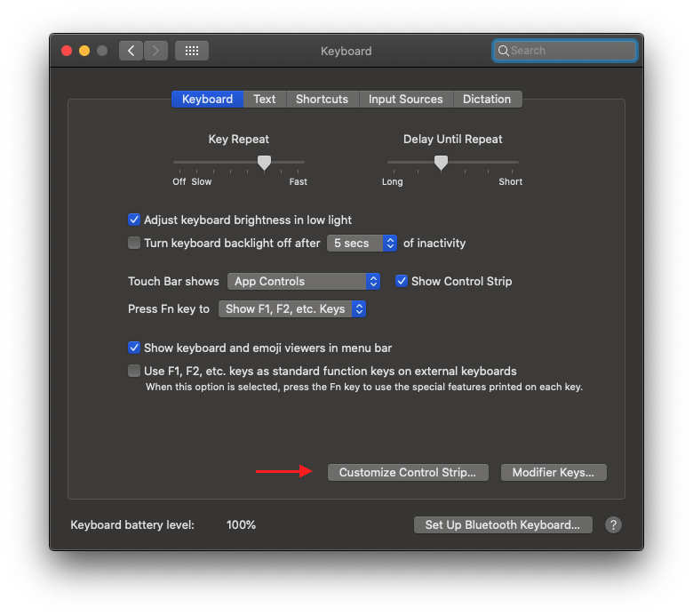693x616 pixels.
Task: Click the forward navigation arrow
Action: (x=155, y=51)
